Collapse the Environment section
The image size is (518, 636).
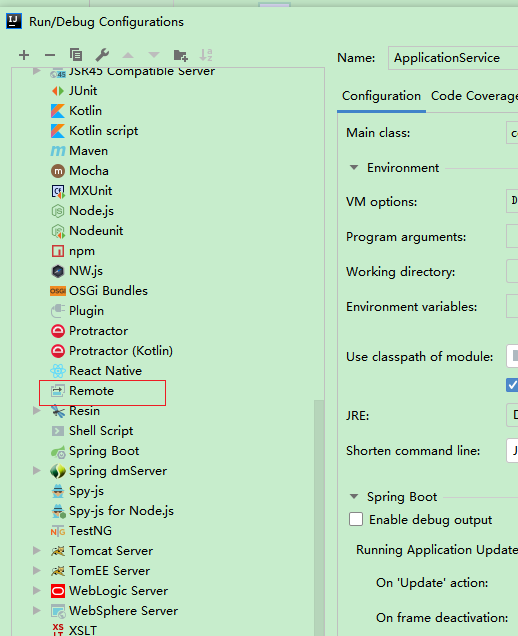pyautogui.click(x=354, y=168)
